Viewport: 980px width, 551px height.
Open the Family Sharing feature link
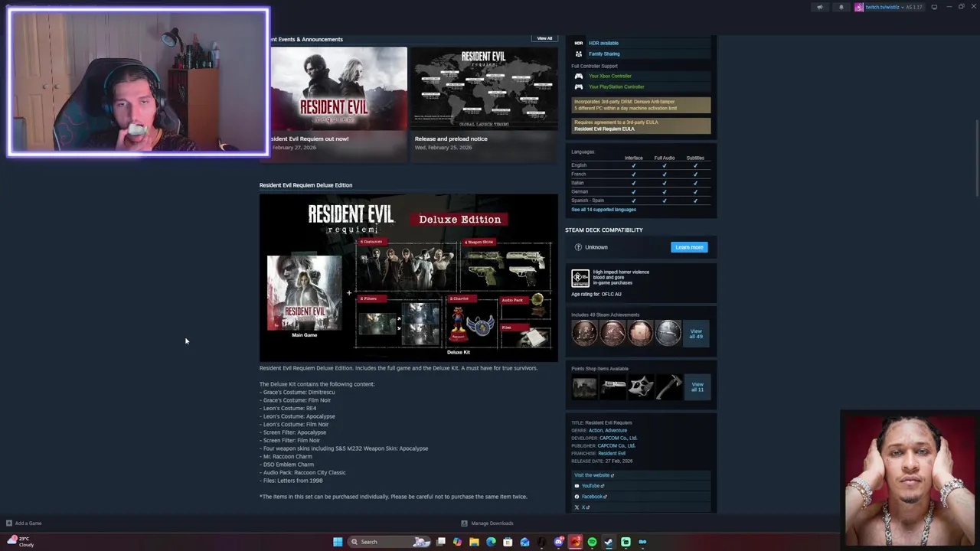pyautogui.click(x=604, y=54)
